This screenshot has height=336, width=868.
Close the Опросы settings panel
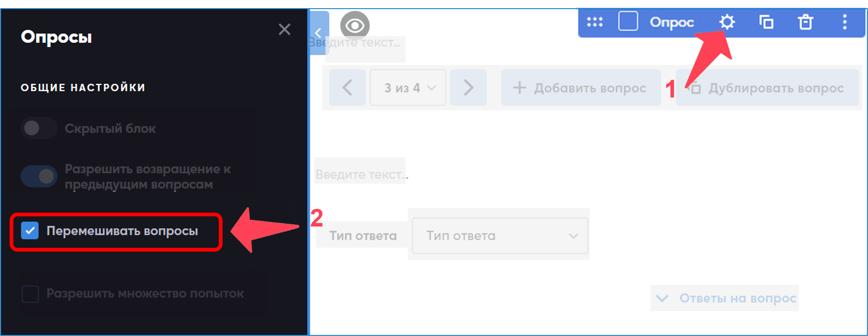coord(285,29)
